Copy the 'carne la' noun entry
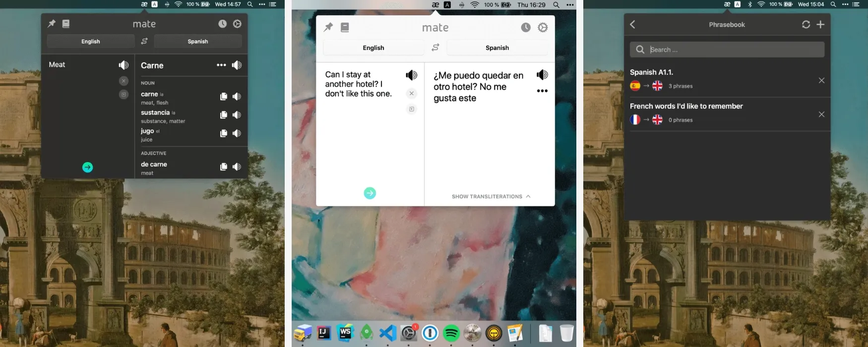This screenshot has width=868, height=347. (x=224, y=97)
